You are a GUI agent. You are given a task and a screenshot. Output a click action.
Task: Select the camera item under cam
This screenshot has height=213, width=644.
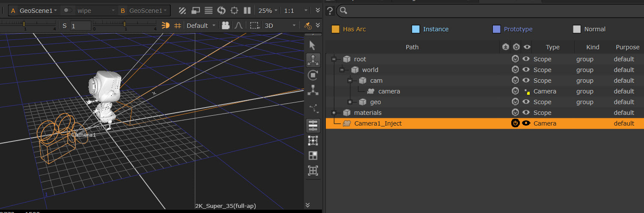pyautogui.click(x=389, y=91)
